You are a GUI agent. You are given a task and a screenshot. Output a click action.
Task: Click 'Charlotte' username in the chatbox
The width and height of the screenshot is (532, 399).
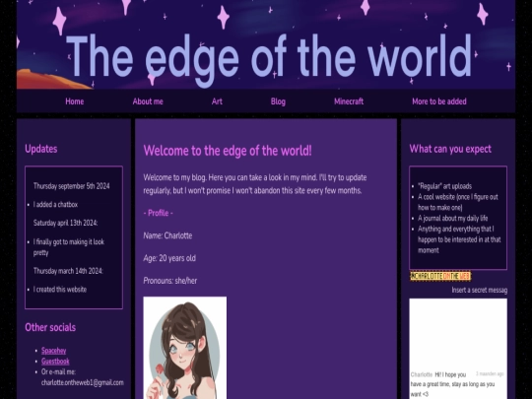[x=421, y=374]
